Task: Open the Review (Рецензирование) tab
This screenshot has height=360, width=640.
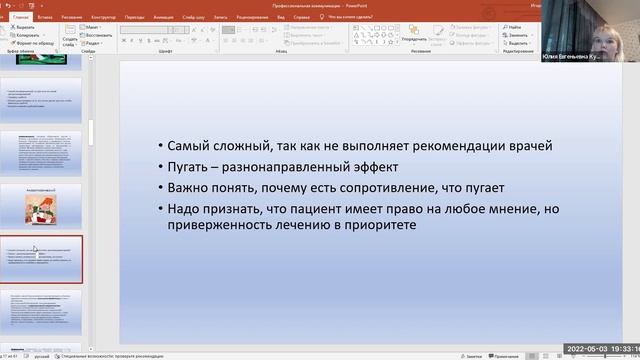Action: pyautogui.click(x=252, y=17)
